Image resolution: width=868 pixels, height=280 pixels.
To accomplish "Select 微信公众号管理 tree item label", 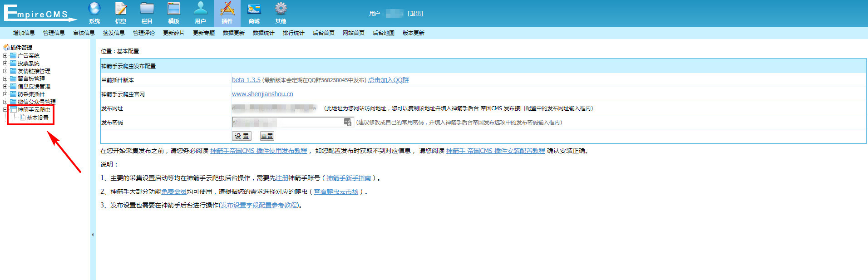I will click(37, 102).
